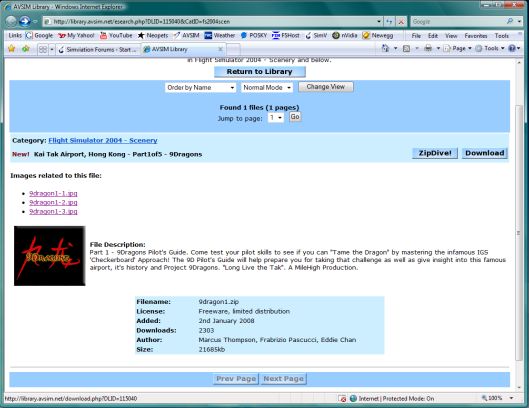This screenshot has height=408, width=529.
Task: Click the Refresh icon beside address bar
Action: [389, 22]
